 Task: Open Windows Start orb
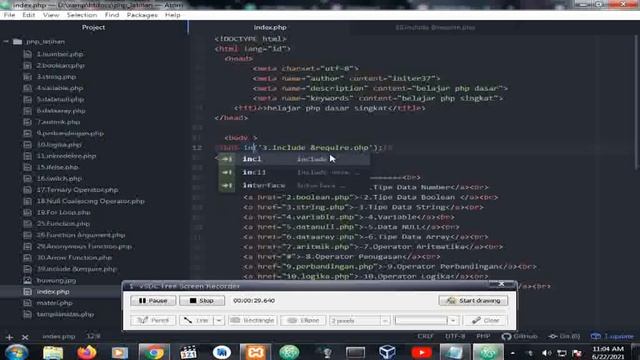pyautogui.click(x=17, y=352)
